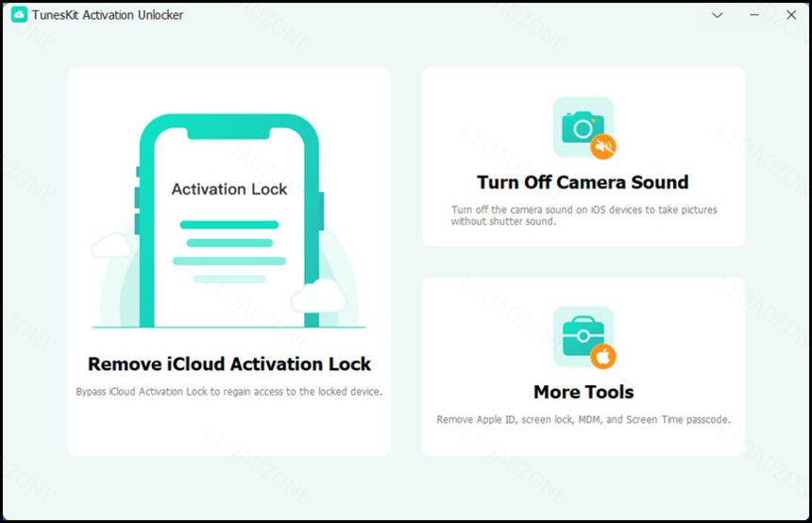This screenshot has width=812, height=523.
Task: Close the TunesKit Activation Unlocker window
Action: [791, 15]
